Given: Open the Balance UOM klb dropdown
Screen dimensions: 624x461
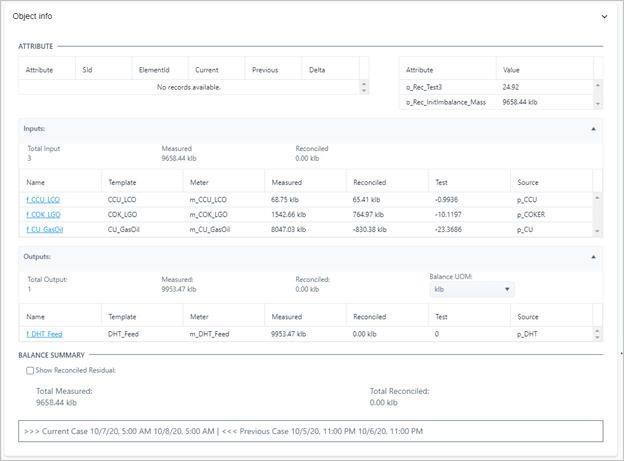Looking at the screenshot, I should 470,289.
